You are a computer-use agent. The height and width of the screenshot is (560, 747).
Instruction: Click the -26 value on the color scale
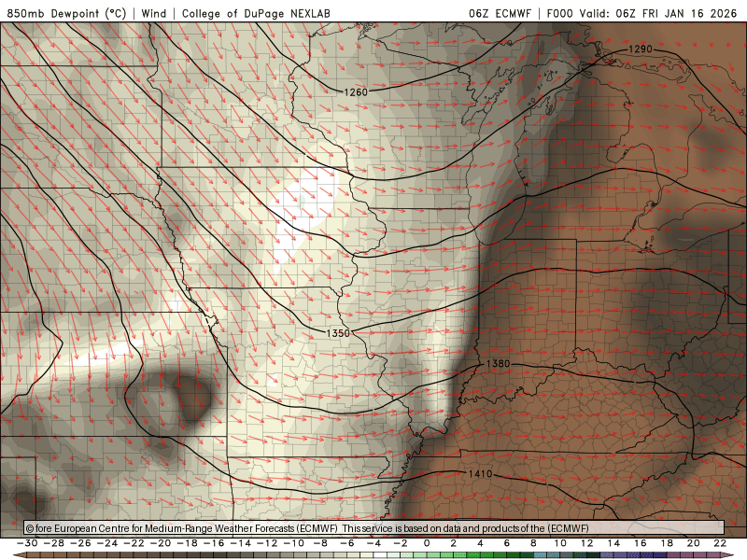pos(80,543)
